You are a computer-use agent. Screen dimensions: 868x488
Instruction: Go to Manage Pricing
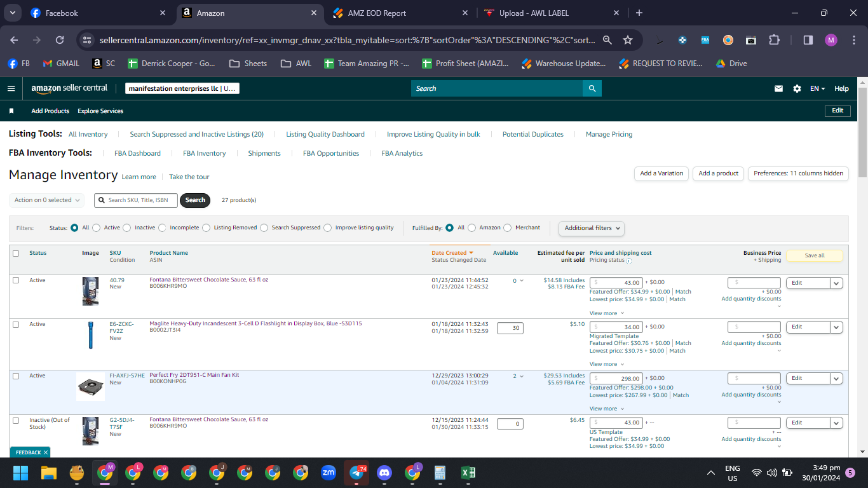[x=609, y=134]
